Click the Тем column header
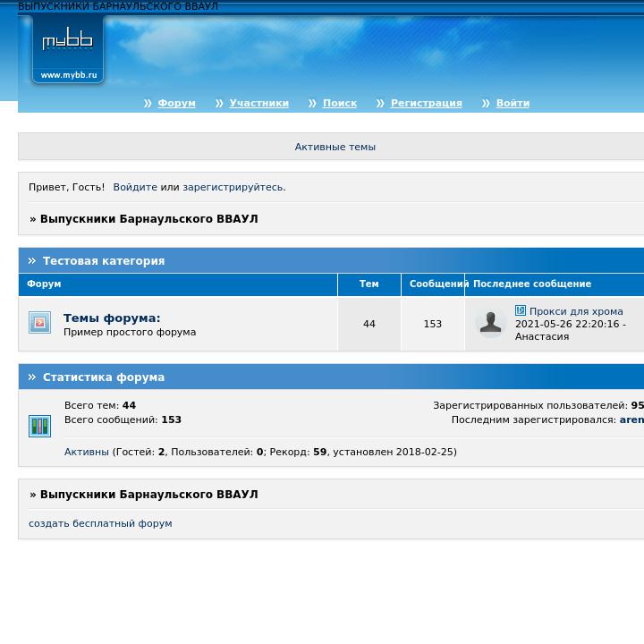 (369, 284)
